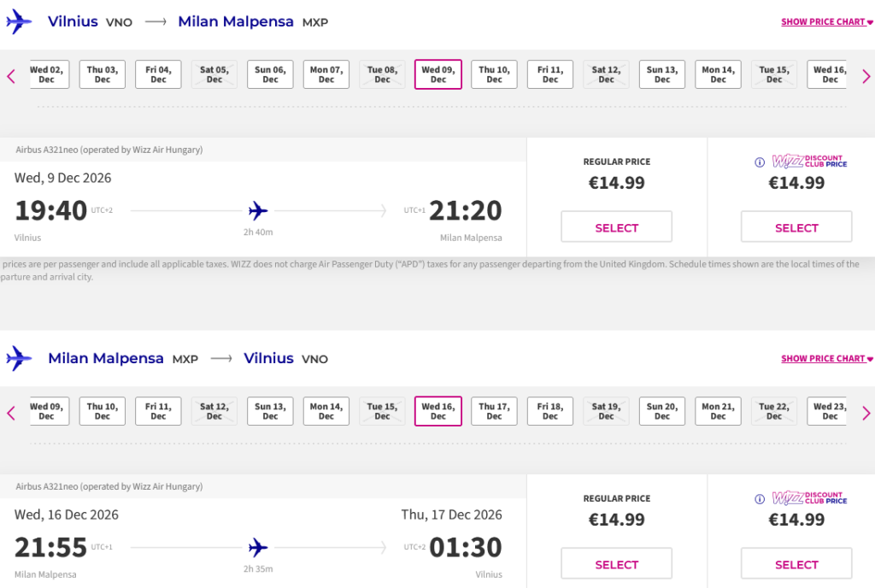Expand return Show Price Chart

(x=827, y=359)
